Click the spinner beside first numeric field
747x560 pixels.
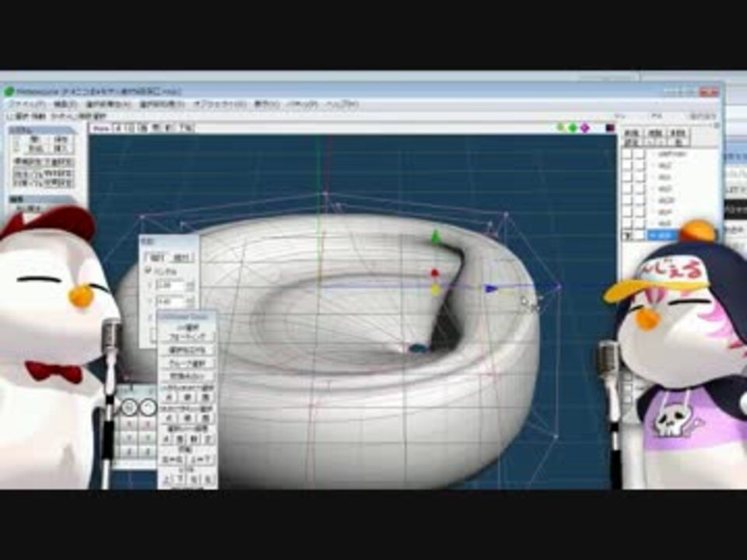point(190,285)
